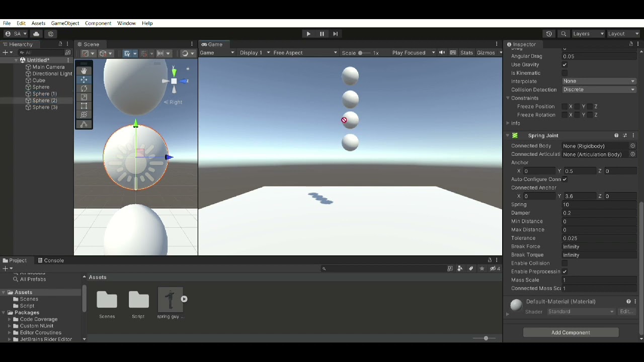
Task: Click the Add Component button
Action: 571,332
